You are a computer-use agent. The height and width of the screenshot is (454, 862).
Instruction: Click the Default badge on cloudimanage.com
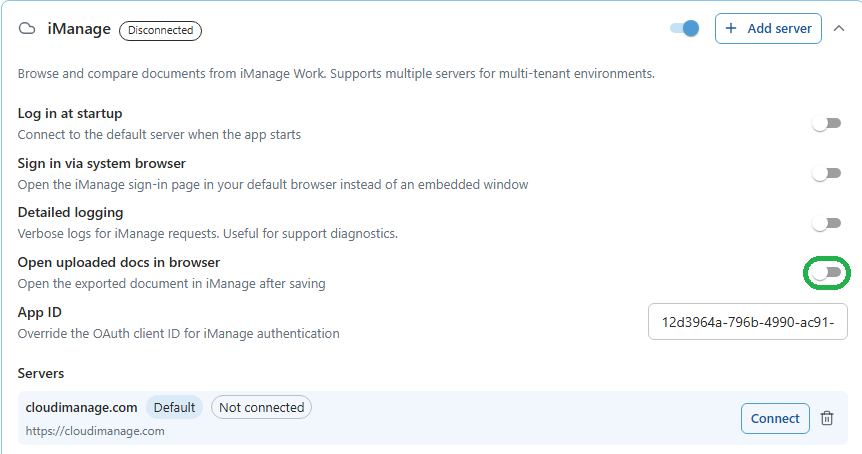click(x=174, y=407)
